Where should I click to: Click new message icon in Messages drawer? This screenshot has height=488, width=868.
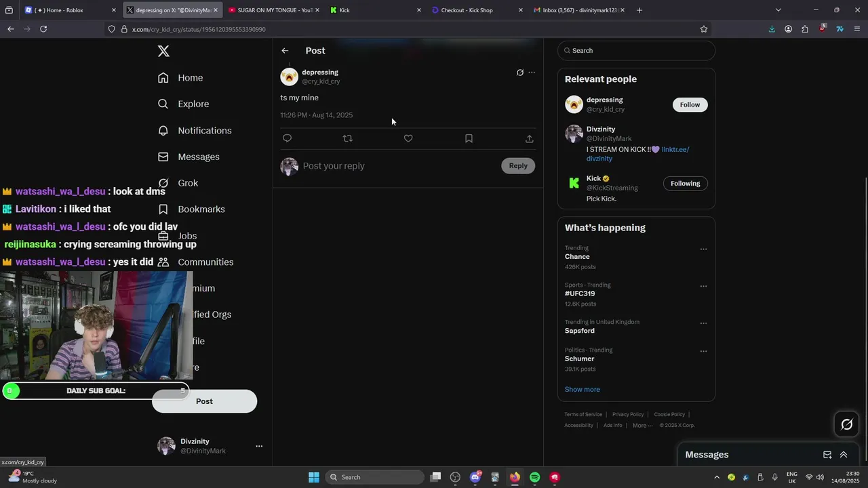[827, 455]
